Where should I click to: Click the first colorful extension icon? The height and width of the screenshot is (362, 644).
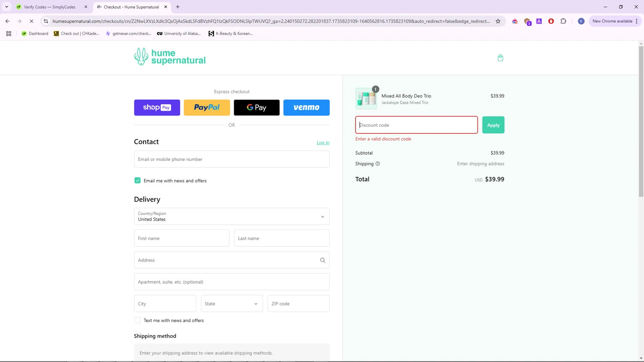click(x=515, y=21)
